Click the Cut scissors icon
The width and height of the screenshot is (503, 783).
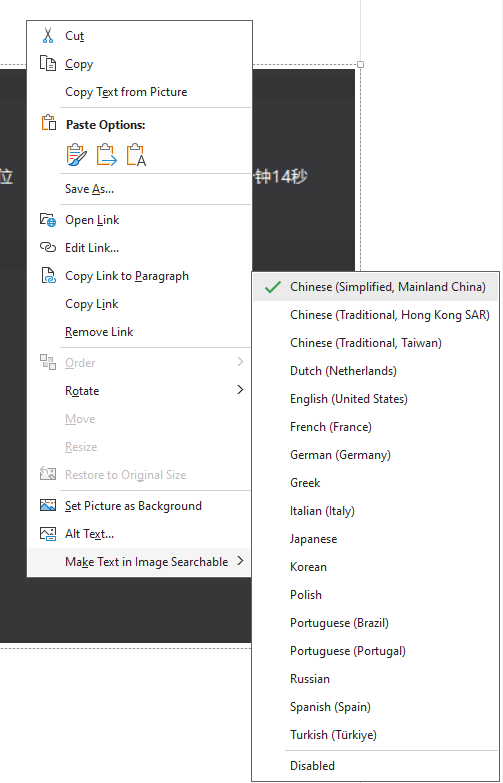(x=48, y=36)
